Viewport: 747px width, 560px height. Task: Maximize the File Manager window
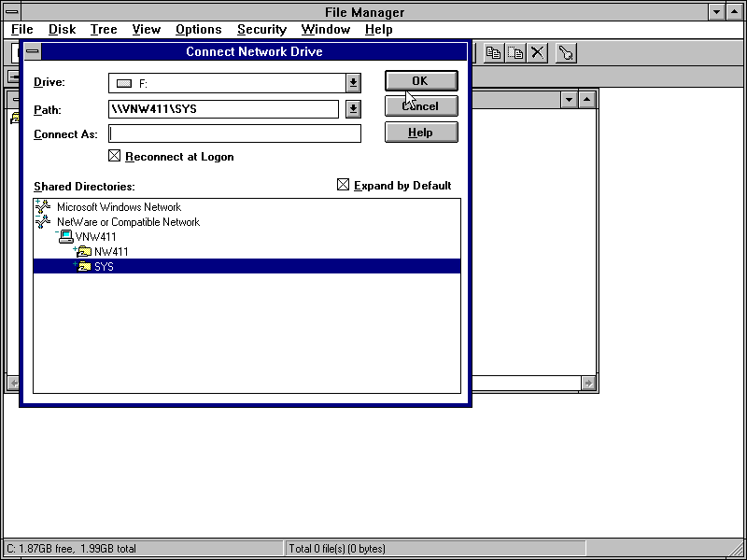[734, 12]
